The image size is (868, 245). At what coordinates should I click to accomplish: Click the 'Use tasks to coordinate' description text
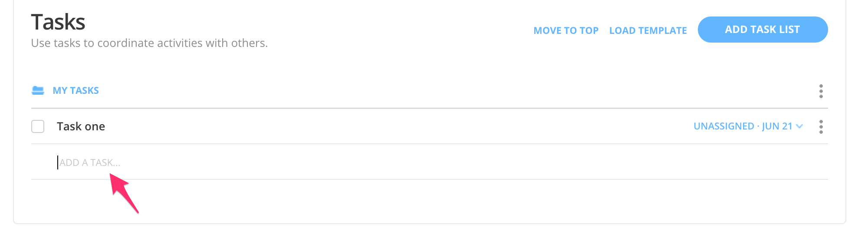click(x=149, y=43)
